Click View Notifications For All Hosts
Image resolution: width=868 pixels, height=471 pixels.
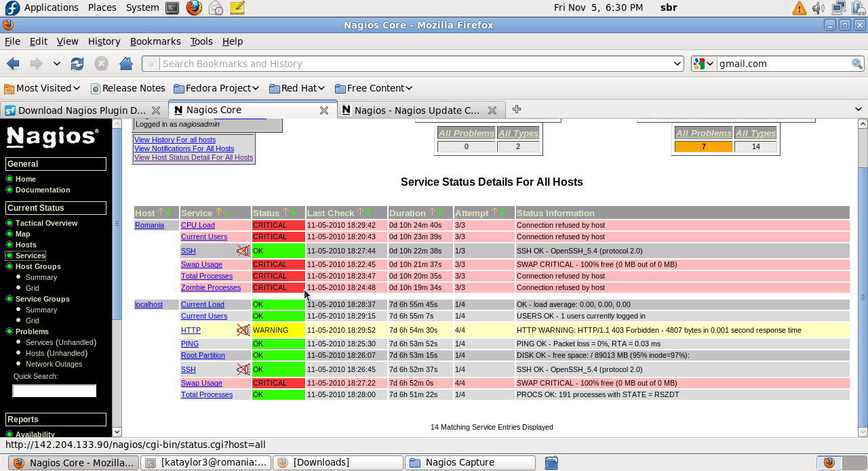184,148
